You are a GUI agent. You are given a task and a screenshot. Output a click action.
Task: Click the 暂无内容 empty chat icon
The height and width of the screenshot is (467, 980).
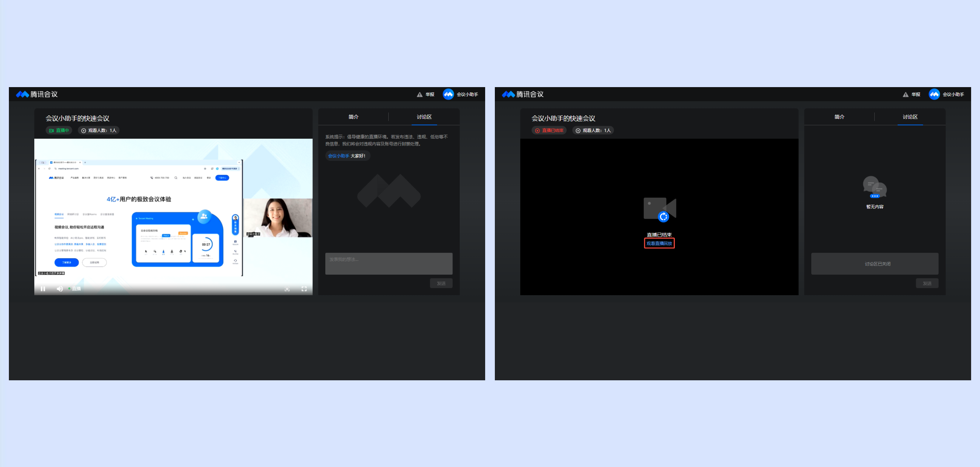[875, 187]
